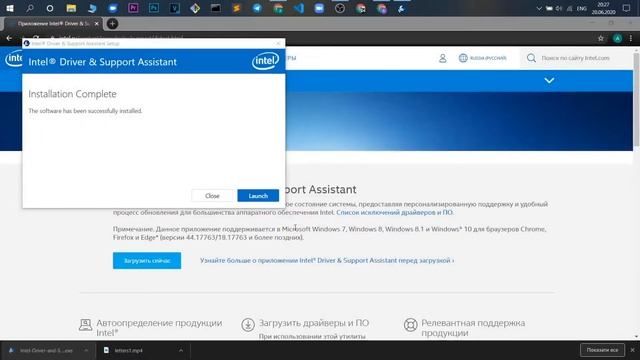Open the Windows Start menu

9,8
